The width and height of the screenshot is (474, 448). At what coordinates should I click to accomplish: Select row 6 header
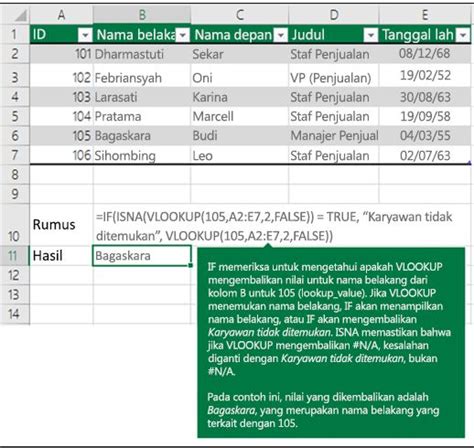coord(15,135)
